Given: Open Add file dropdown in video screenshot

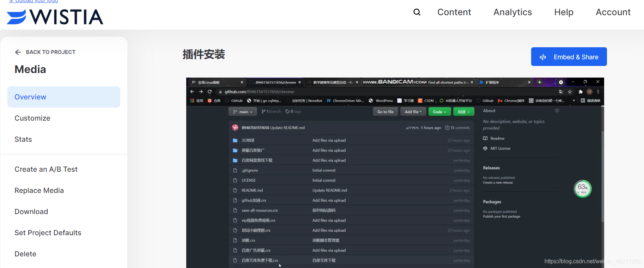Looking at the screenshot, I should 413,112.
